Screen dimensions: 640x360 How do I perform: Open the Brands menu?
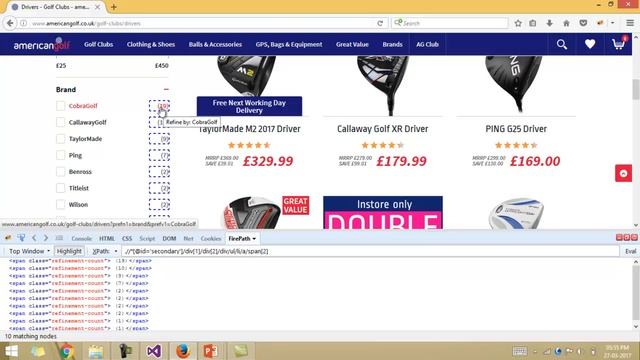pyautogui.click(x=392, y=44)
